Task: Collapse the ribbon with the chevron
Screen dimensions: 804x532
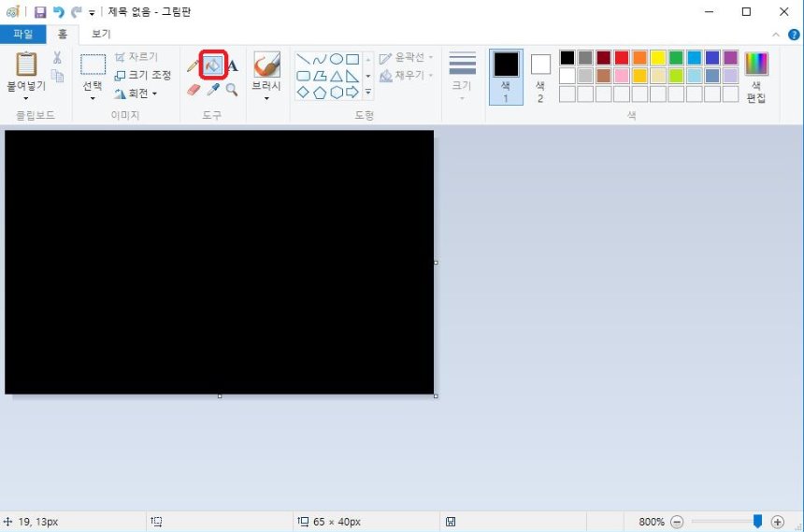Action: [x=776, y=35]
